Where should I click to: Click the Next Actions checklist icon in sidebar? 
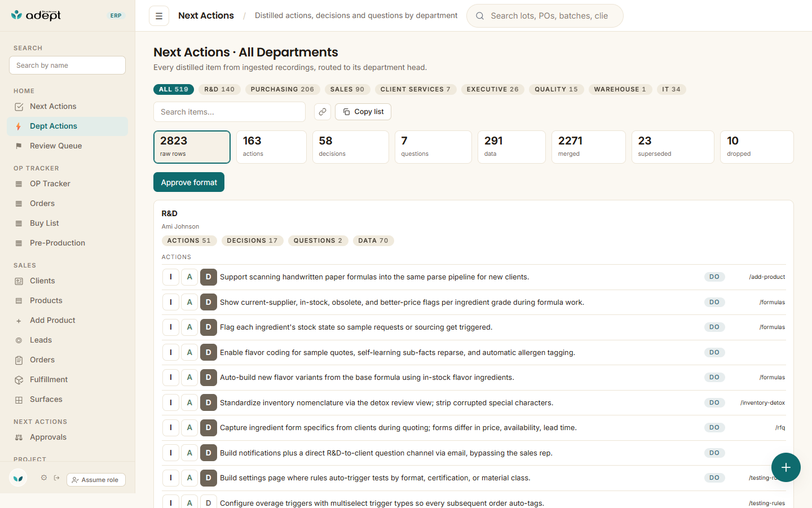point(19,107)
